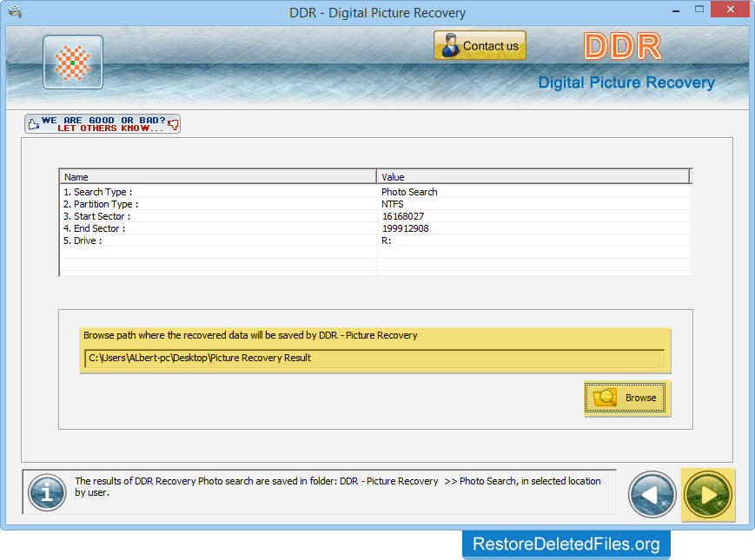Click the blue info icon
The width and height of the screenshot is (755, 560).
tap(47, 492)
